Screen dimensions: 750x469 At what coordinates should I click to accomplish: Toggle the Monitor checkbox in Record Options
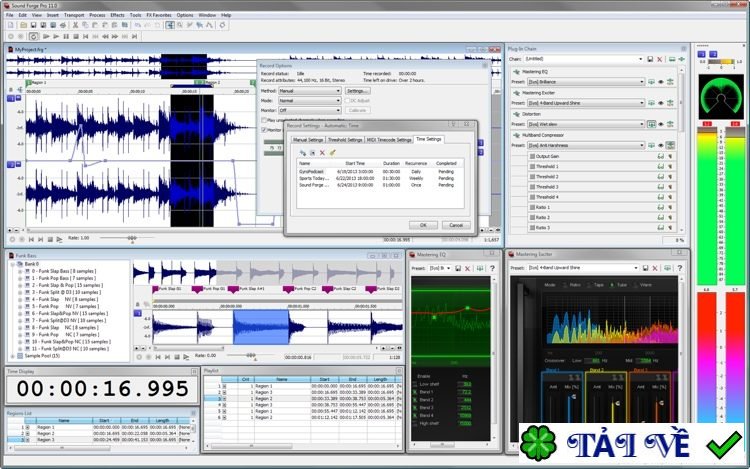264,129
